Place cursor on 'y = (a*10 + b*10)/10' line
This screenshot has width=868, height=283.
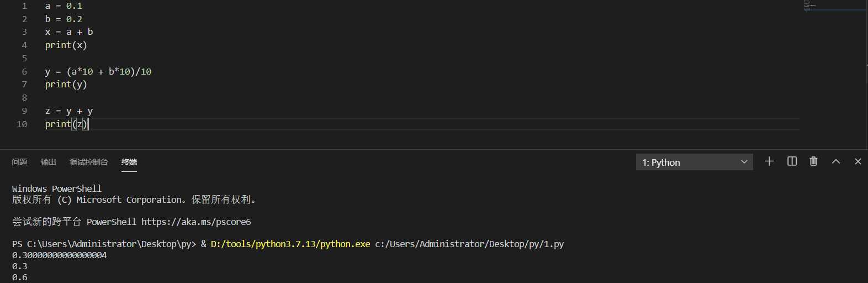coord(98,71)
